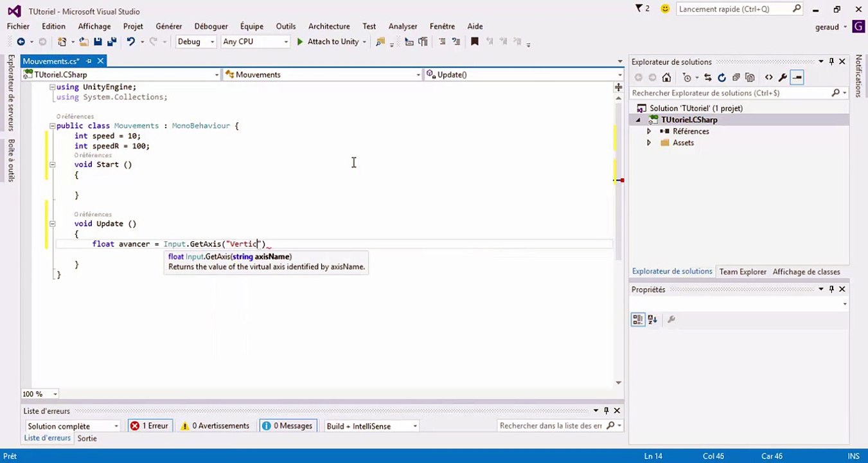Screen dimensions: 868x463
Task: Open the Any CPU platform dropdown
Action: click(x=255, y=42)
